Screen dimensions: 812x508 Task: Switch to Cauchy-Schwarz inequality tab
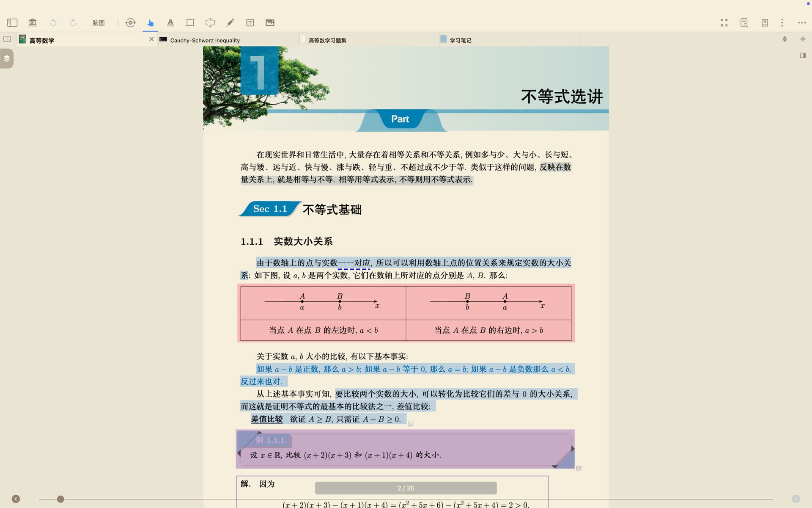[x=205, y=40]
